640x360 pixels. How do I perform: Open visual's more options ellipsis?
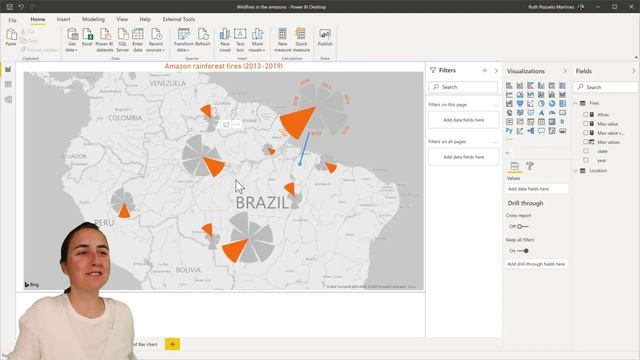(237, 124)
